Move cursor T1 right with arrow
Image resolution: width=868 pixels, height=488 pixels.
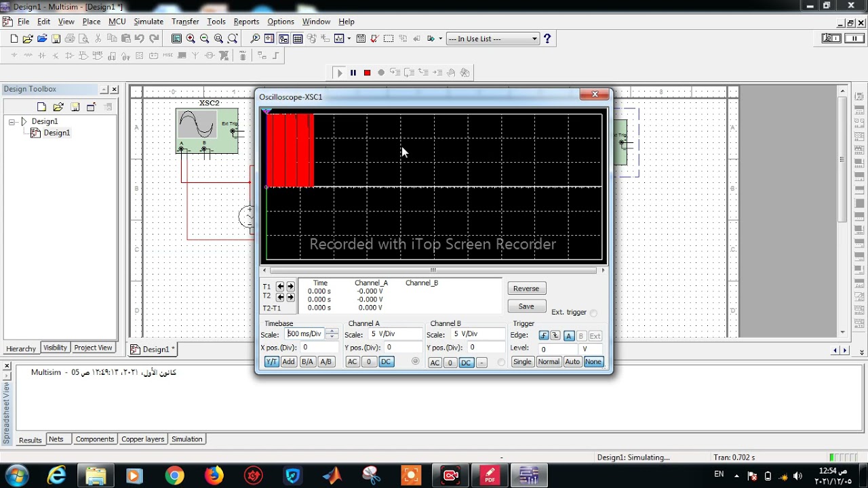[290, 287]
